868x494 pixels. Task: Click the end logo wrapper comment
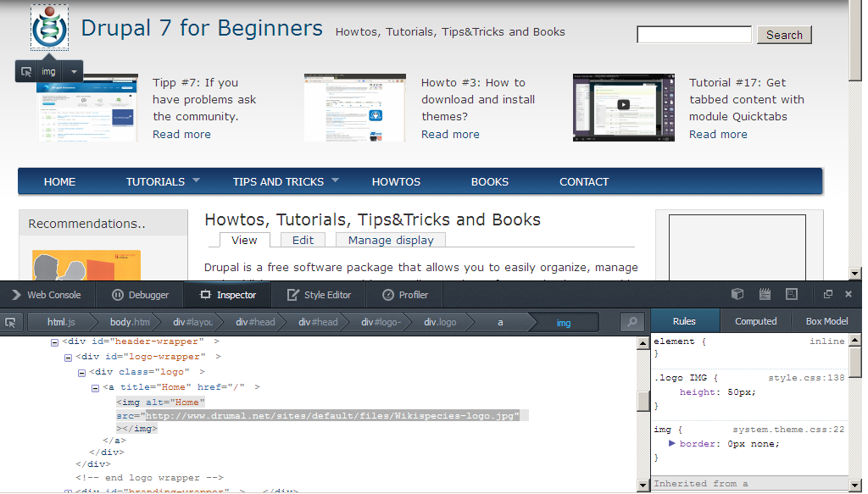click(149, 477)
